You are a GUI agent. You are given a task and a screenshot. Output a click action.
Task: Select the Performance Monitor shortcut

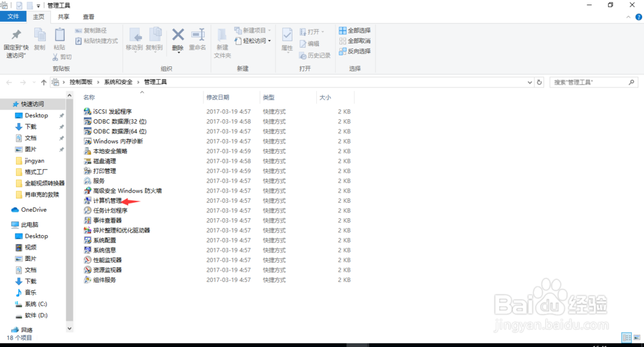pos(102,260)
